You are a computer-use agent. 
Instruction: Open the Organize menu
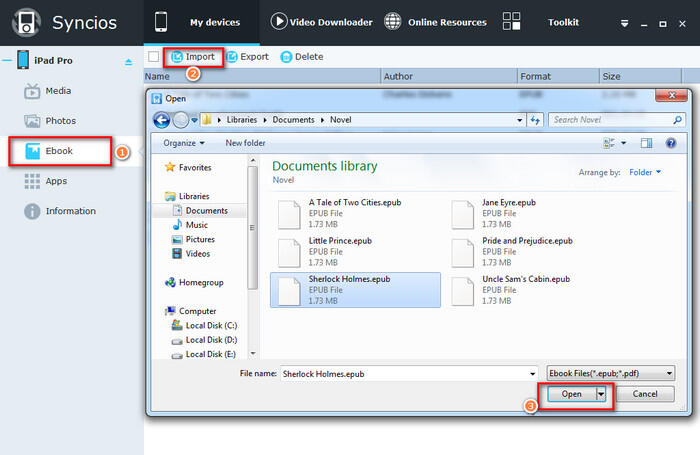tap(183, 143)
